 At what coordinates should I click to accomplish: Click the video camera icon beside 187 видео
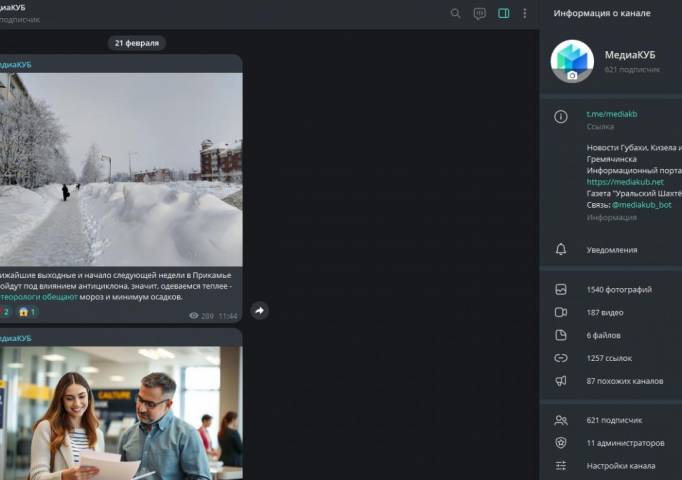click(x=561, y=312)
